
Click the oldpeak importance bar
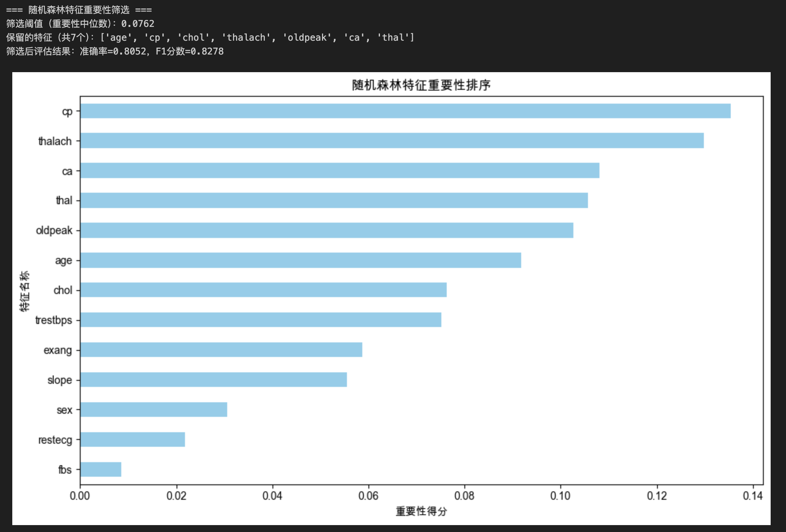click(x=326, y=230)
